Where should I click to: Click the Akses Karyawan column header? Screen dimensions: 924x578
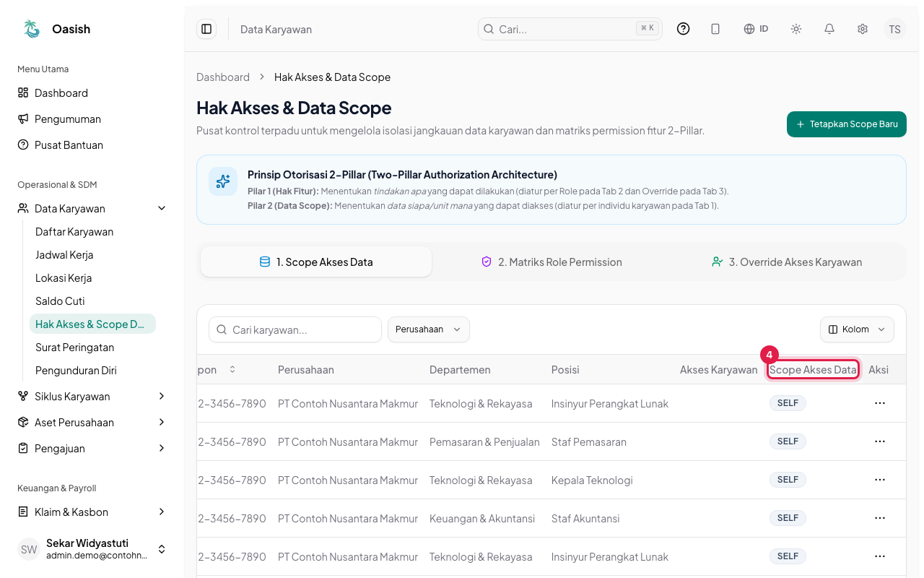tap(719, 369)
